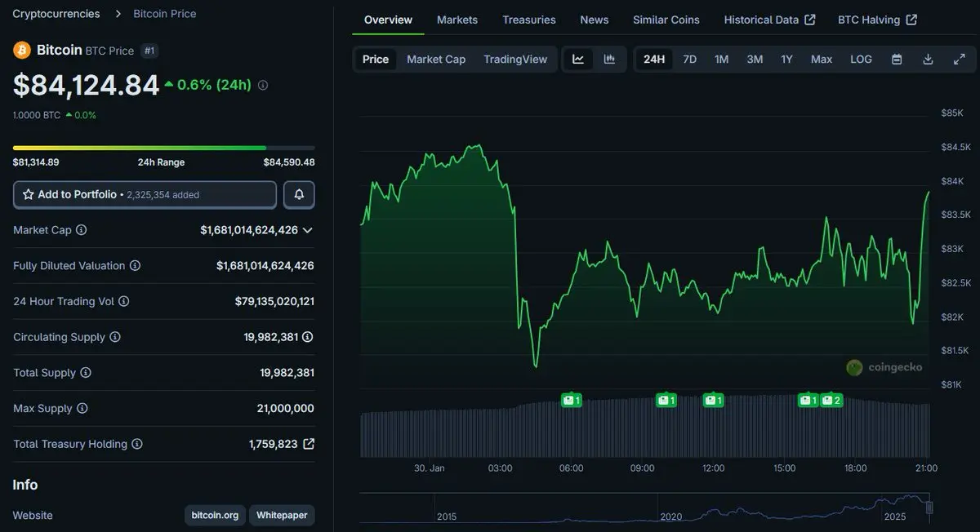Open the Overview tab

click(388, 20)
